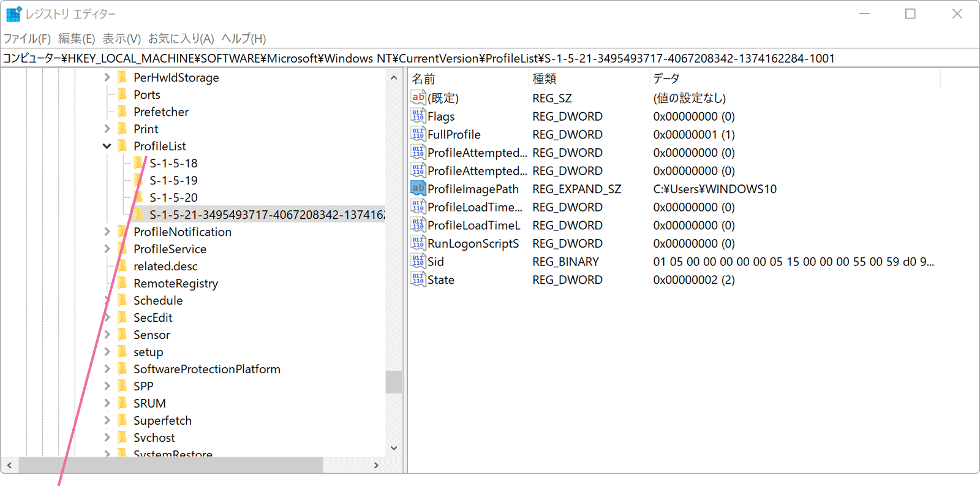The width and height of the screenshot is (980, 486).
Task: Click the Schedule folder icon
Action: 122,300
